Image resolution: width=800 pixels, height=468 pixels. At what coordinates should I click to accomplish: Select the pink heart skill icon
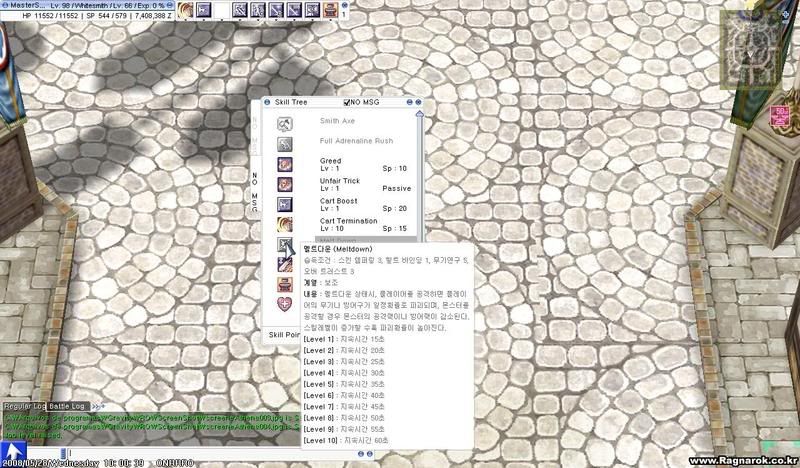(285, 304)
